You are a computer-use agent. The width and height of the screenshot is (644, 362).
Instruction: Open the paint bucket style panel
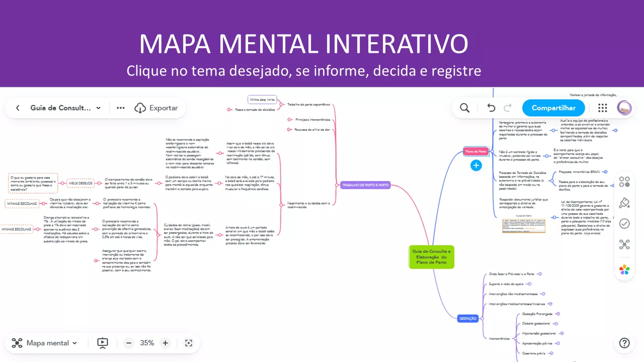click(624, 203)
